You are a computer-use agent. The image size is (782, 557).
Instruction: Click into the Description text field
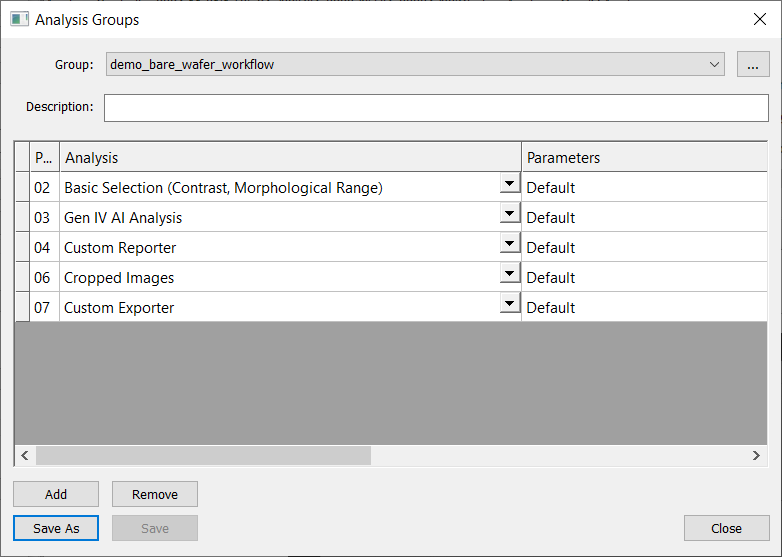click(436, 107)
